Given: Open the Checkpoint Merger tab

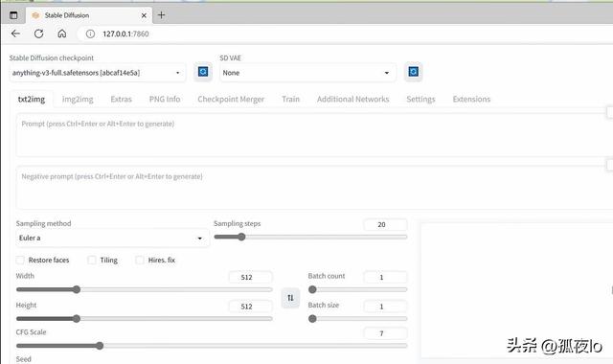Looking at the screenshot, I should tap(231, 100).
